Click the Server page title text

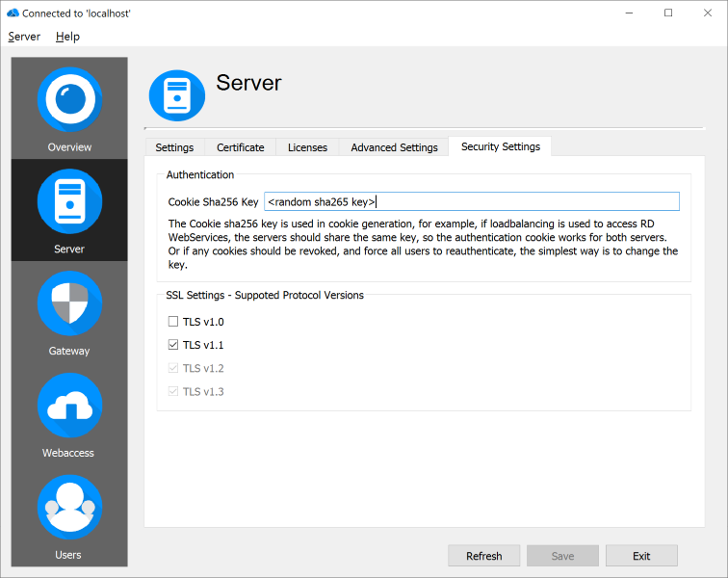point(248,83)
